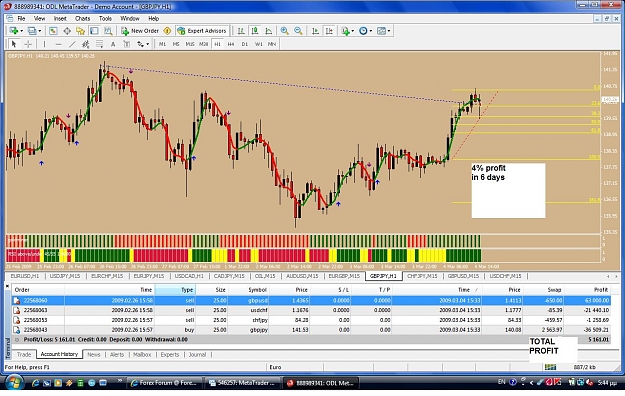
Task: Open the Profiles toolbar icon
Action: 32,31
